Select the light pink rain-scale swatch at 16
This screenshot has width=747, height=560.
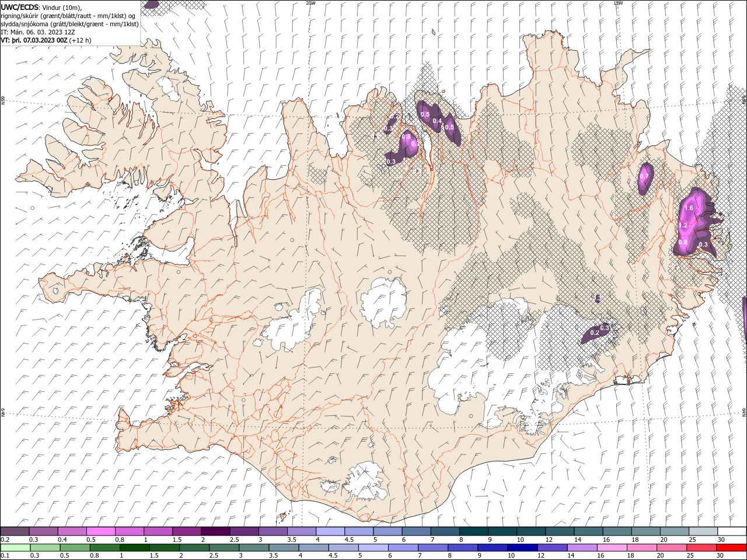[x=612, y=547]
